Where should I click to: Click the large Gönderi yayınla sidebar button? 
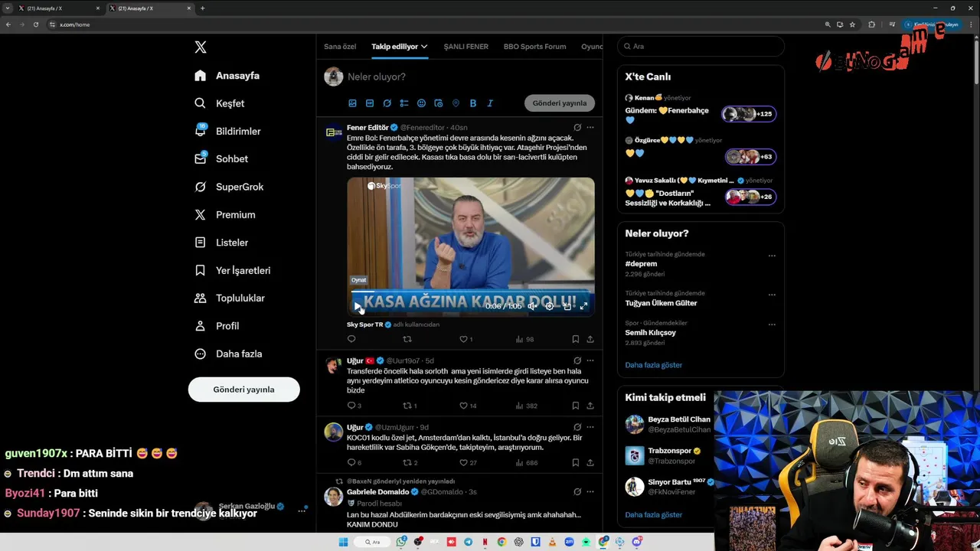[243, 390]
